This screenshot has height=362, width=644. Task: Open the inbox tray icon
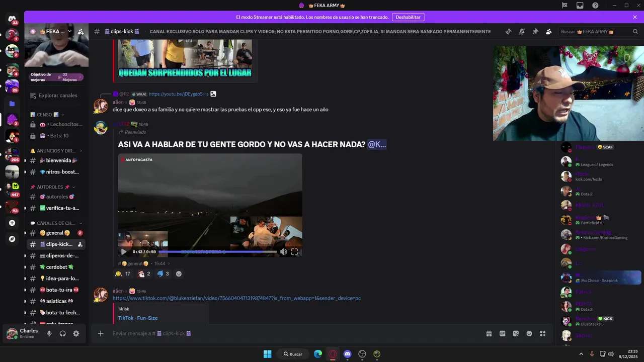point(580,5)
